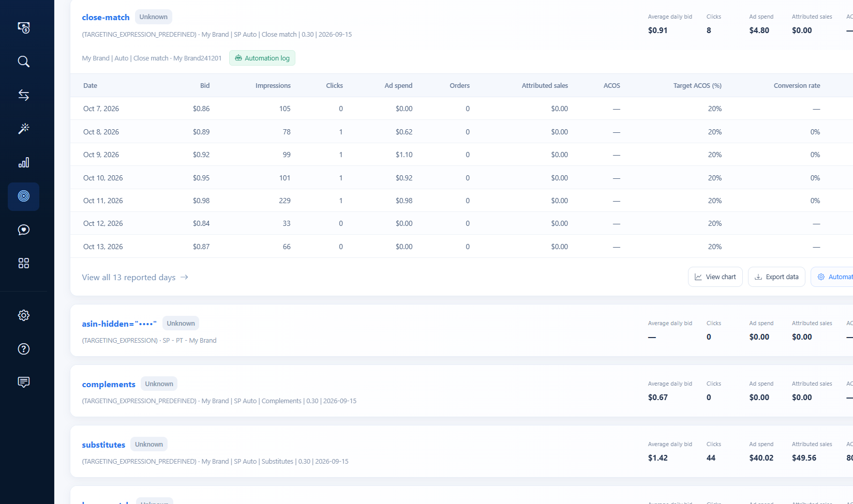
Task: Open the money dashboard sidebar icon
Action: pyautogui.click(x=24, y=28)
